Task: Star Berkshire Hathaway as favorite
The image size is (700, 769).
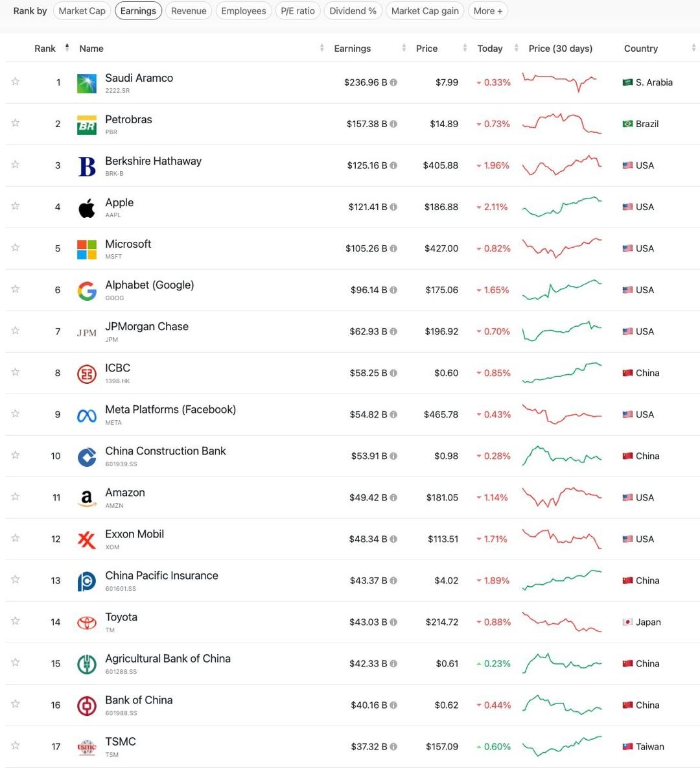Action: tap(15, 164)
